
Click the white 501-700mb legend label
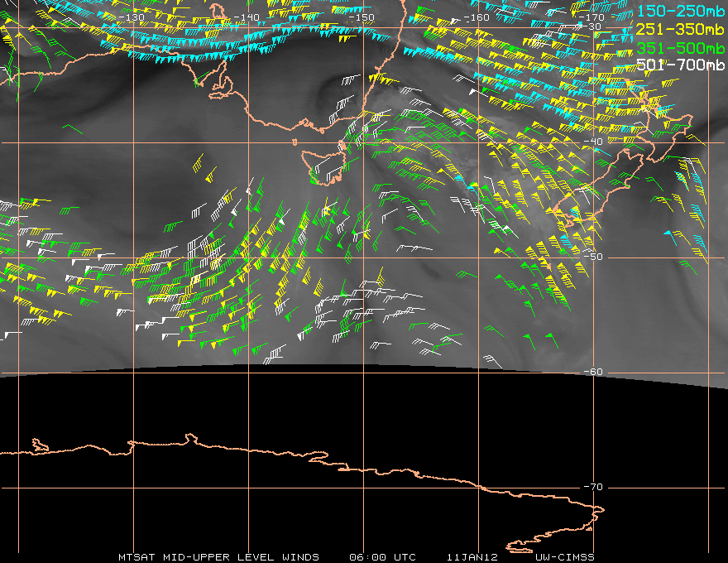681,65
